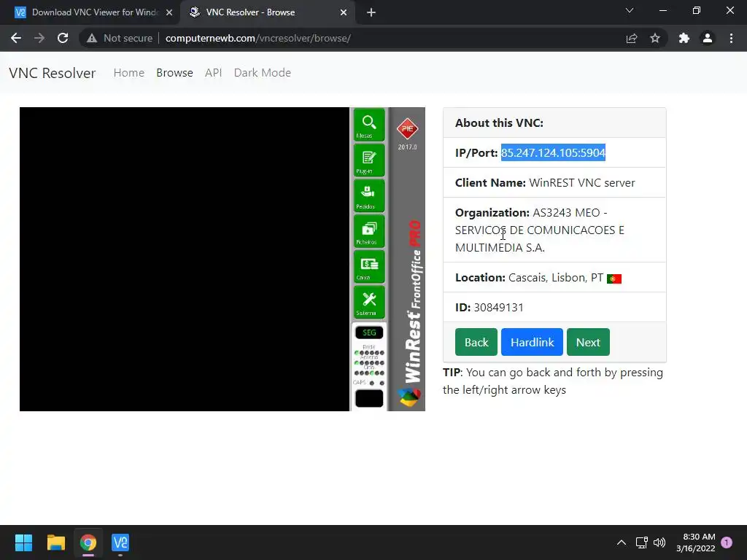747x560 pixels.
Task: Click the green Back button
Action: (x=476, y=342)
